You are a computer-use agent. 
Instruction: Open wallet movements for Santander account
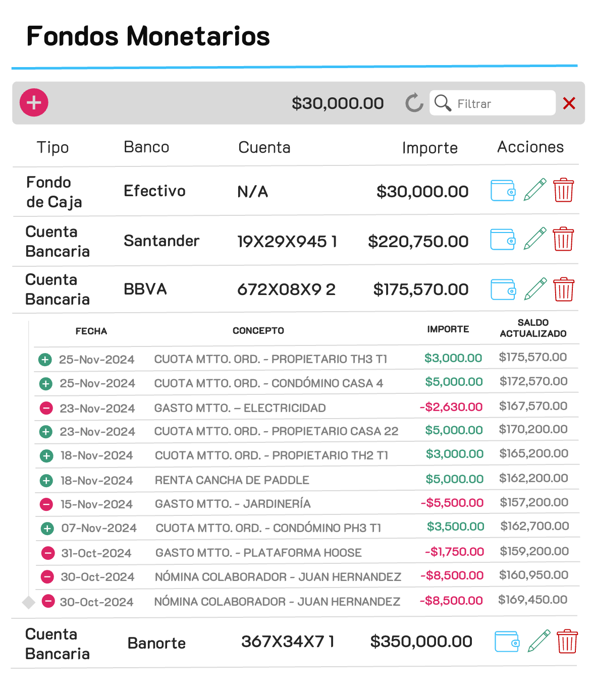click(503, 240)
